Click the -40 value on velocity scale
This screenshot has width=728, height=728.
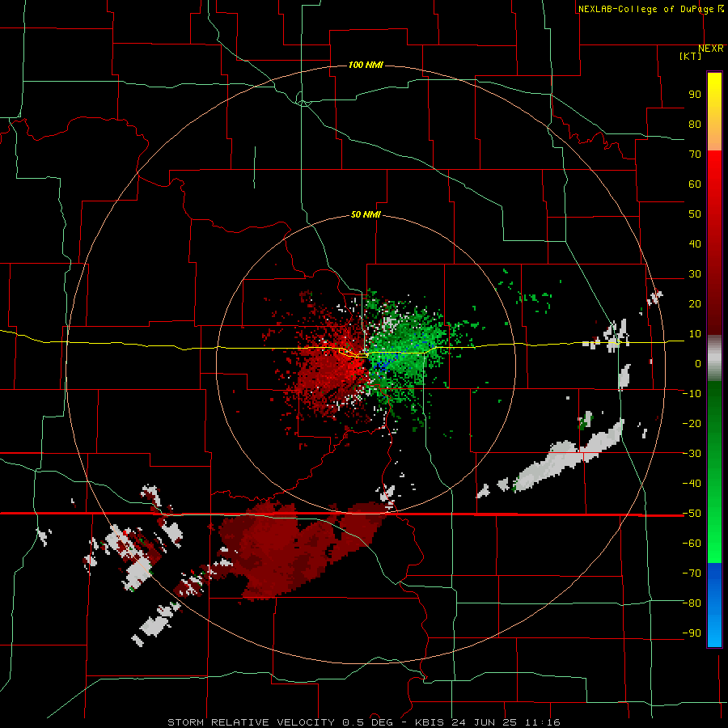692,484
